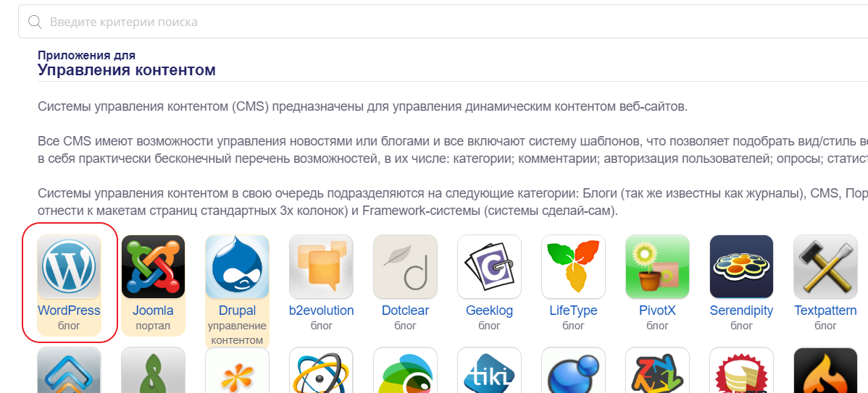Click the Drupal name link

pyautogui.click(x=237, y=310)
